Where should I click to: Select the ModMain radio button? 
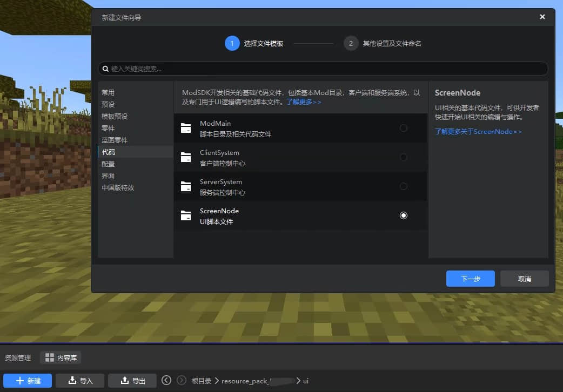pyautogui.click(x=403, y=129)
